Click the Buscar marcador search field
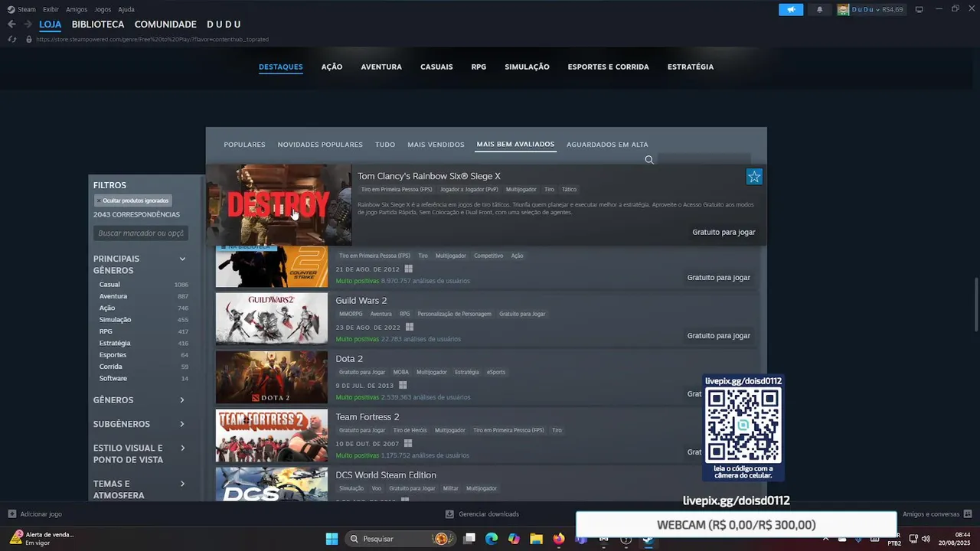This screenshot has width=980, height=551. tap(141, 233)
